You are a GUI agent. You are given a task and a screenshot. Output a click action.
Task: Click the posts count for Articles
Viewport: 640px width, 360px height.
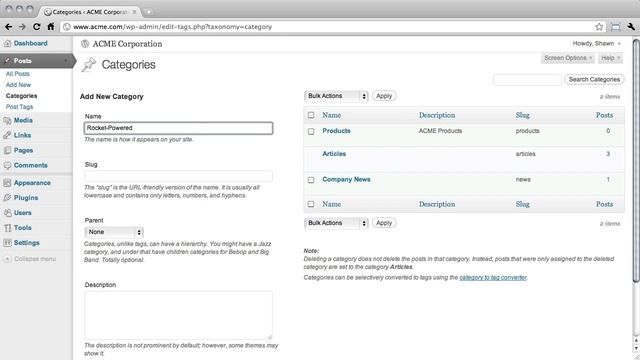point(608,154)
